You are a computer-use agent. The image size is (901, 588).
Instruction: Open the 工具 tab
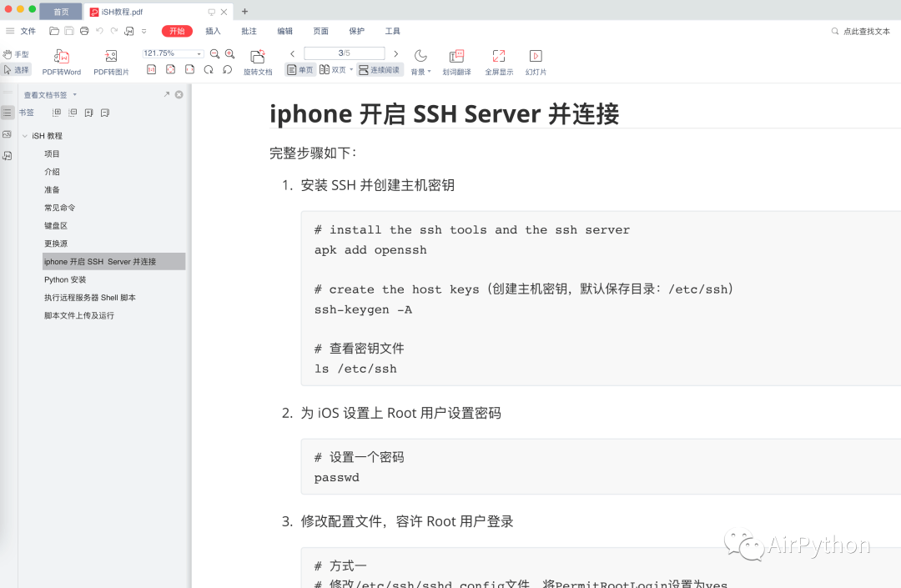pos(392,31)
